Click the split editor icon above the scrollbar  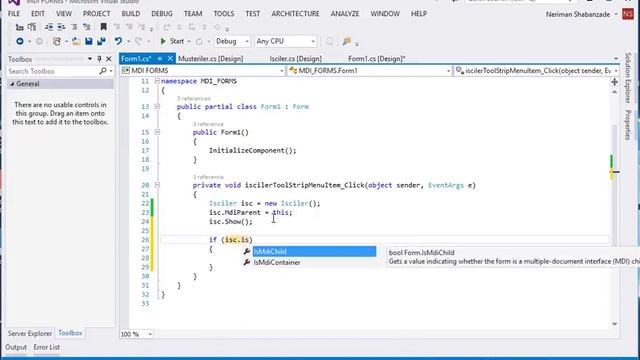pyautogui.click(x=614, y=82)
